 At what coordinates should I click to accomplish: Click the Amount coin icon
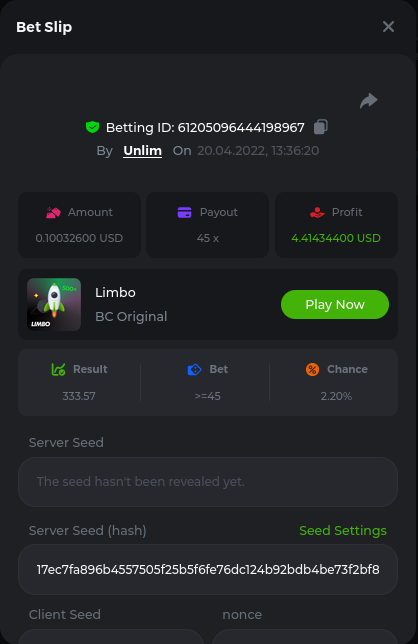(53, 212)
